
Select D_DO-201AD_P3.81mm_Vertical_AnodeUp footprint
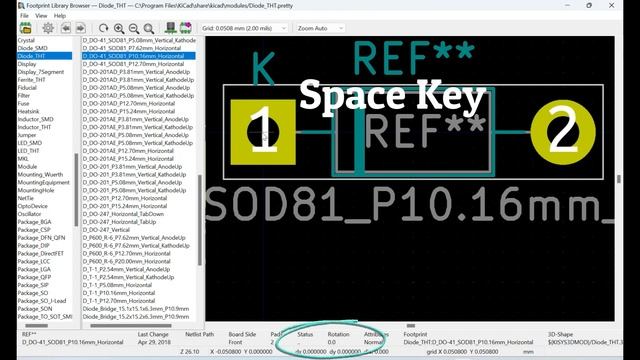pyautogui.click(x=136, y=72)
